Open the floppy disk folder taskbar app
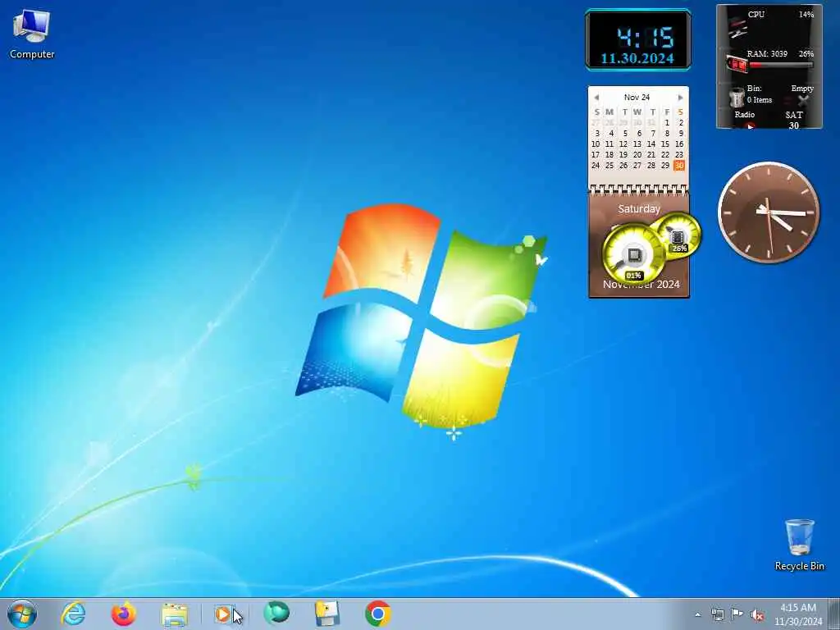 click(x=326, y=614)
